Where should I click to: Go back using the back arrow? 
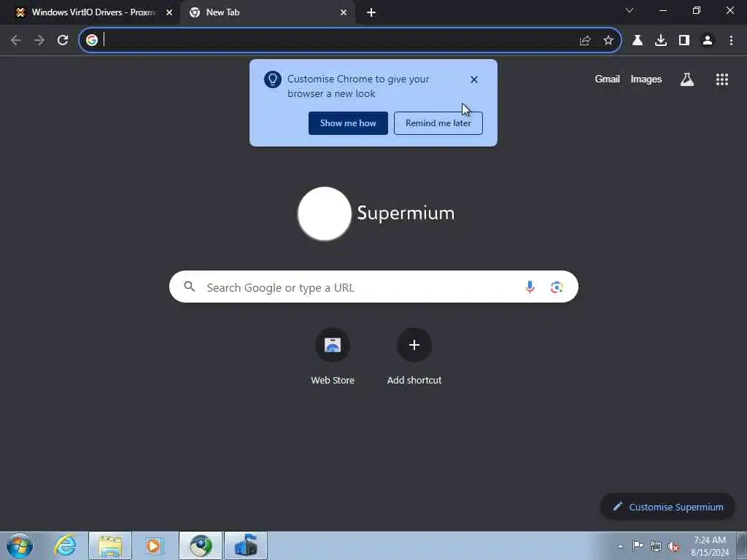tap(16, 41)
